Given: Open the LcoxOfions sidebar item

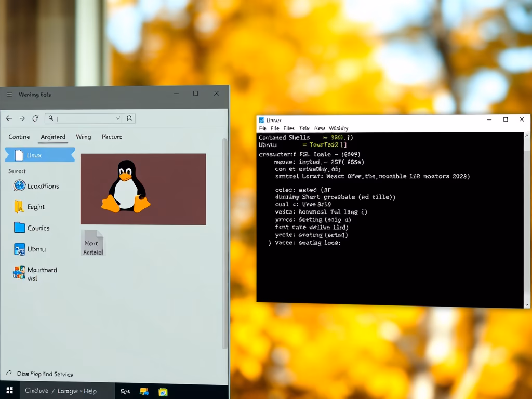Looking at the screenshot, I should [36, 186].
